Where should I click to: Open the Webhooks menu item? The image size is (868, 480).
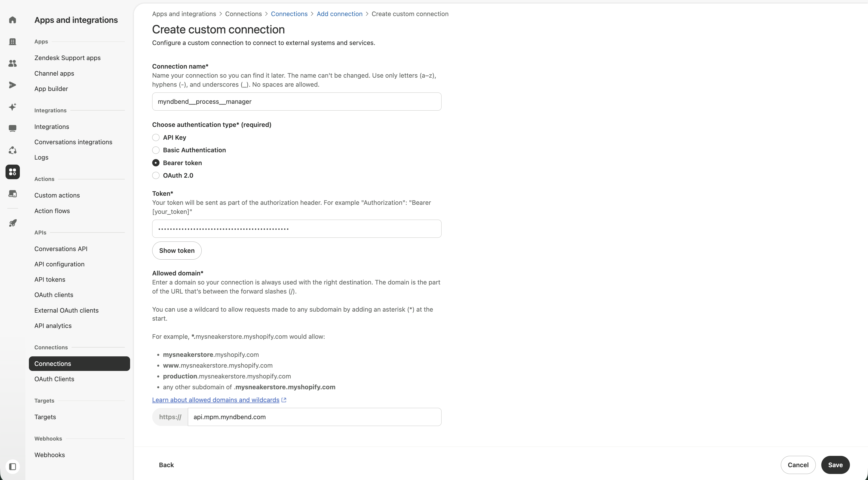coord(49,455)
